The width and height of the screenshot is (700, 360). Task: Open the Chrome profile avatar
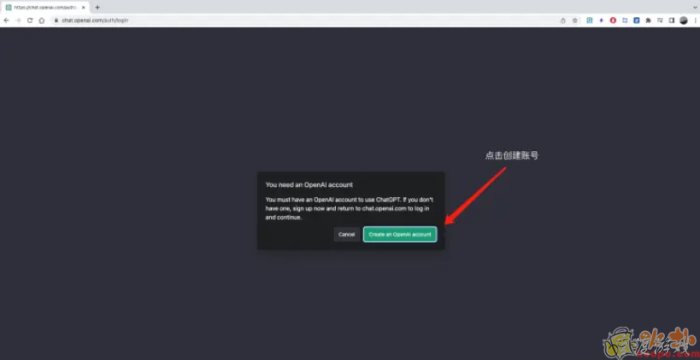tap(683, 21)
